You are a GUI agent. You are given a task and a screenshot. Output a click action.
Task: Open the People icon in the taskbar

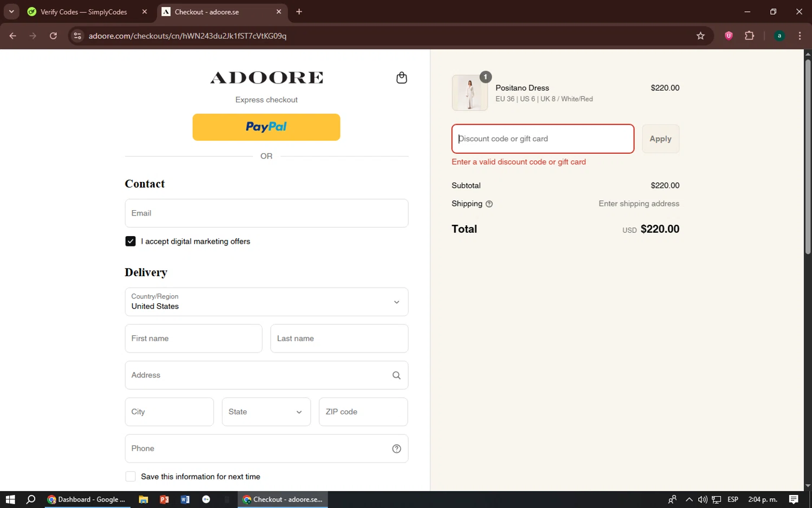[x=672, y=499]
